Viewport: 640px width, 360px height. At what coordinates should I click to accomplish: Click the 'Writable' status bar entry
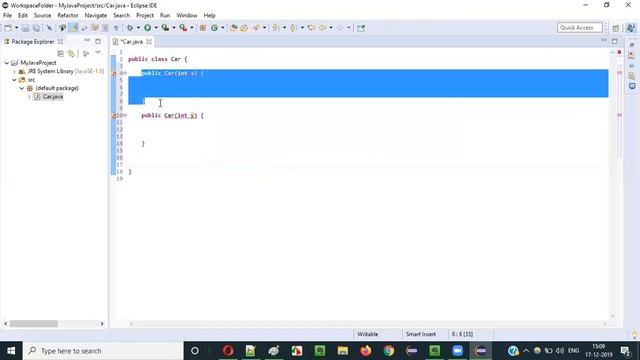(x=367, y=334)
